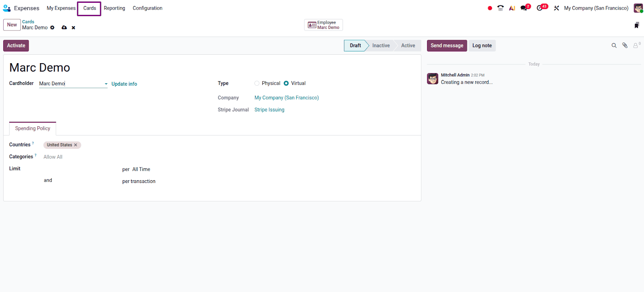Click the Categories Allow All field
644x292 pixels.
click(53, 157)
